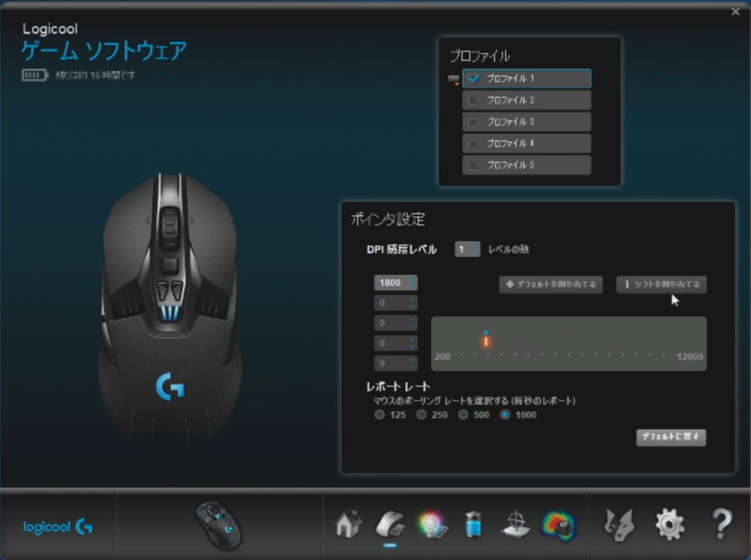
Task: Click the 1800 DPI value input field
Action: 395,283
